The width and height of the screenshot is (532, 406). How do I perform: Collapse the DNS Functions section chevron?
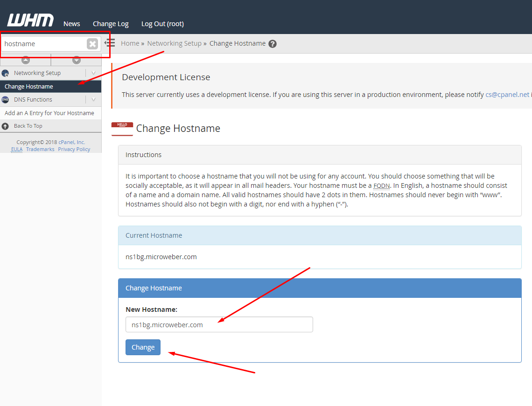pos(94,100)
